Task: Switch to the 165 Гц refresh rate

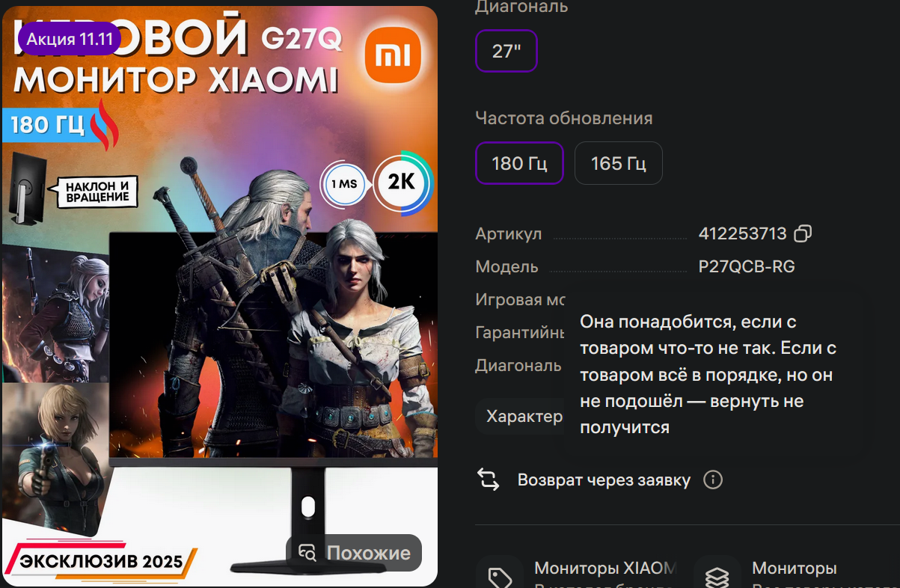Action: [x=619, y=162]
